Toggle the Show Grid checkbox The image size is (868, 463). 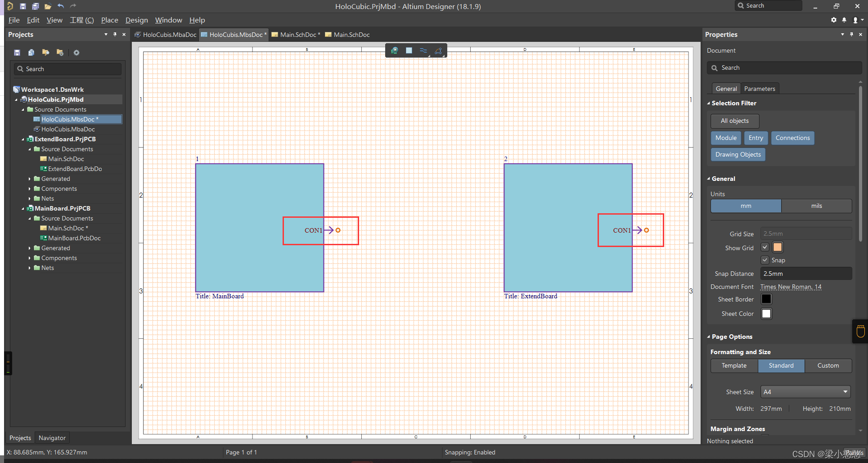(765, 247)
